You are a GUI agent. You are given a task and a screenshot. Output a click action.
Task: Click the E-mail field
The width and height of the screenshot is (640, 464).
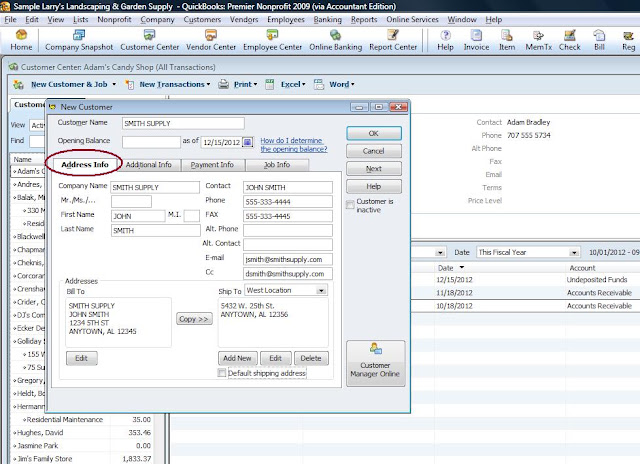pos(288,260)
